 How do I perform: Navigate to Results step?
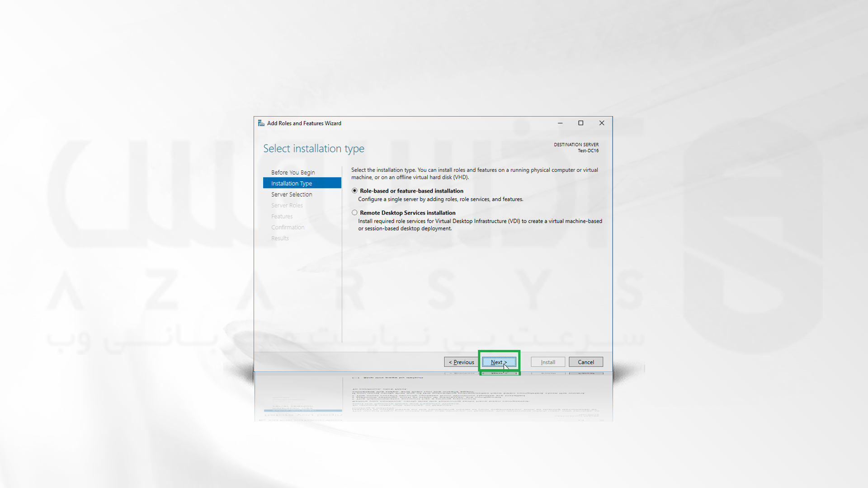click(279, 238)
